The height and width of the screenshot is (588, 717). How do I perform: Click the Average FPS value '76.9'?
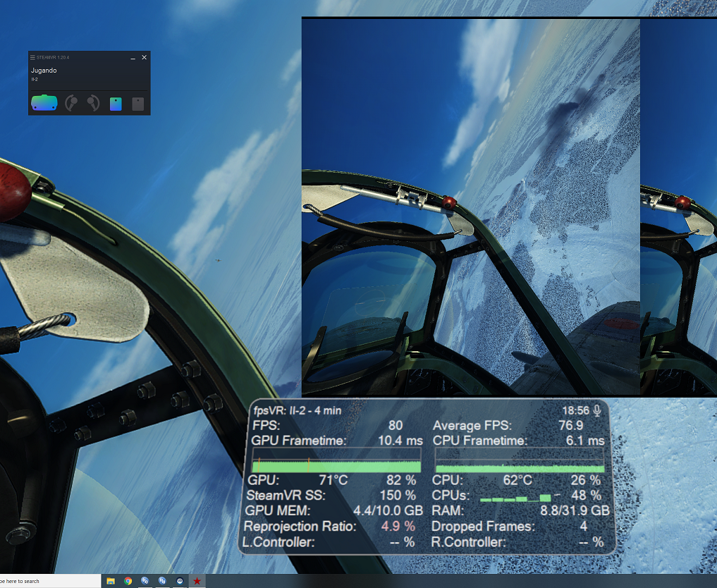(x=571, y=426)
